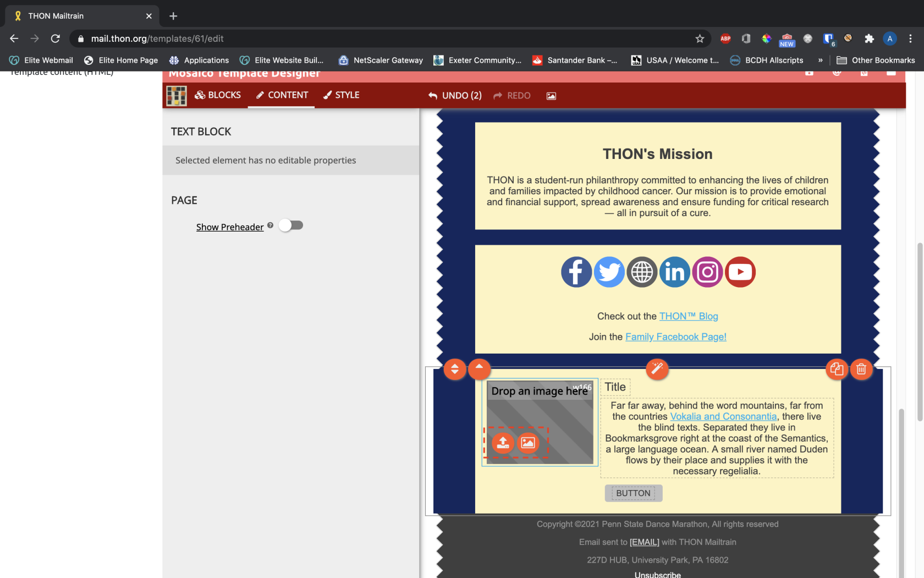
Task: Open the BCDH Allscripts bookmark
Action: pyautogui.click(x=767, y=60)
